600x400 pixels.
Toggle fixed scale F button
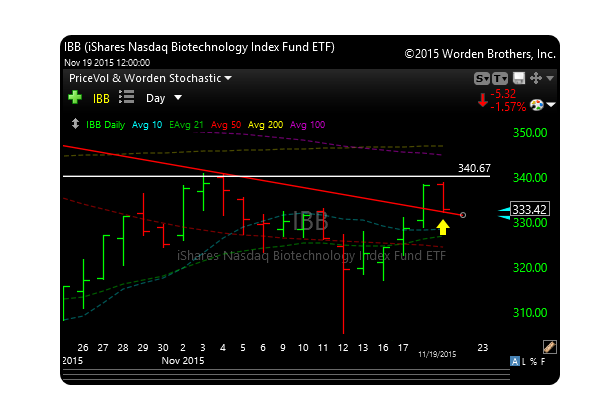click(x=543, y=361)
